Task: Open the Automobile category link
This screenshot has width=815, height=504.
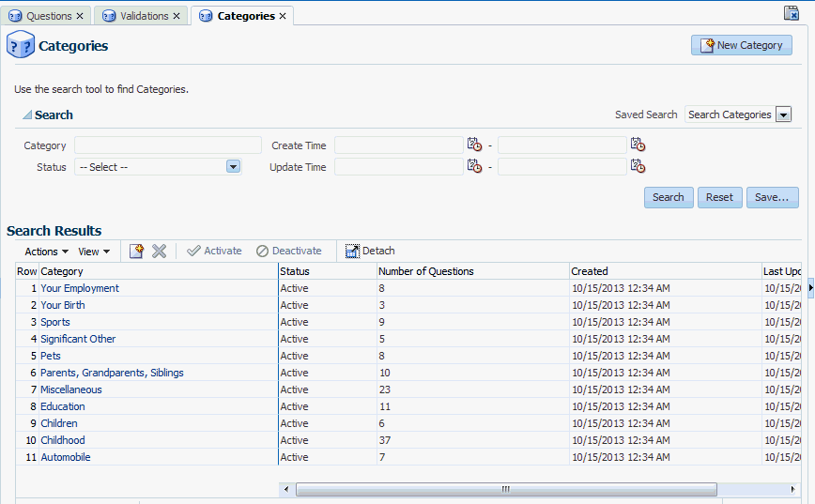Action: pyautogui.click(x=66, y=457)
